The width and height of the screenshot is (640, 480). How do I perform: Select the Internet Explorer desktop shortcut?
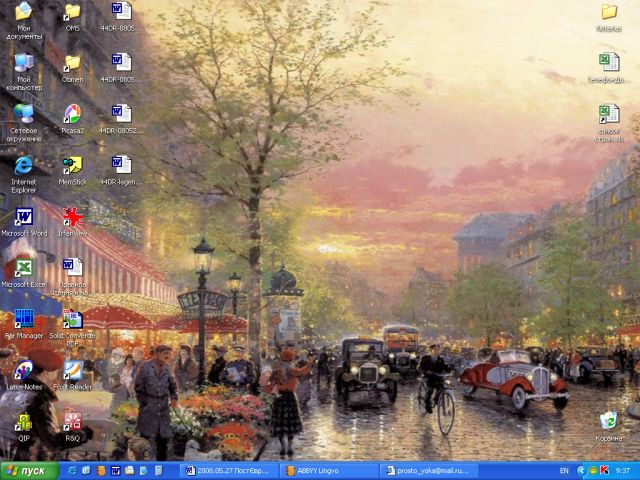point(24,174)
